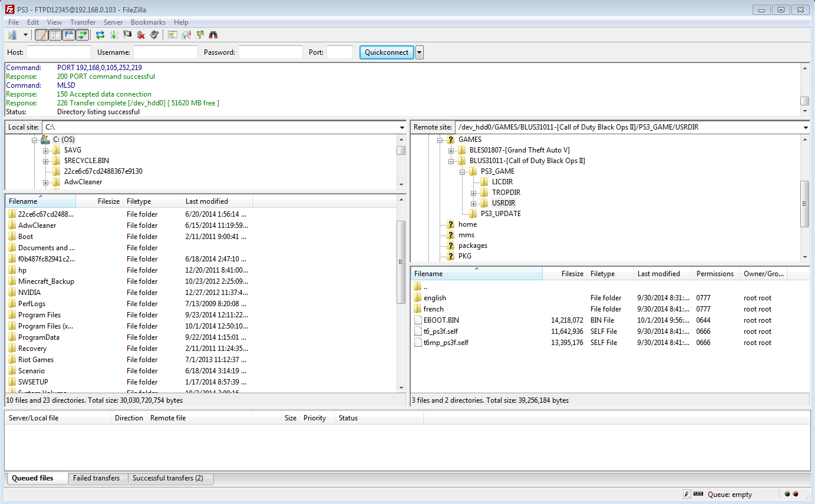Refresh the file and folder lists
Image resolution: width=815 pixels, height=504 pixels.
coord(100,35)
